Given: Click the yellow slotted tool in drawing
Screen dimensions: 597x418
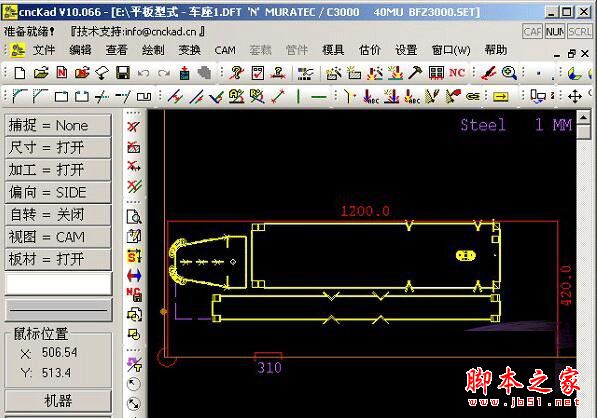Looking at the screenshot, I should pos(466,255).
